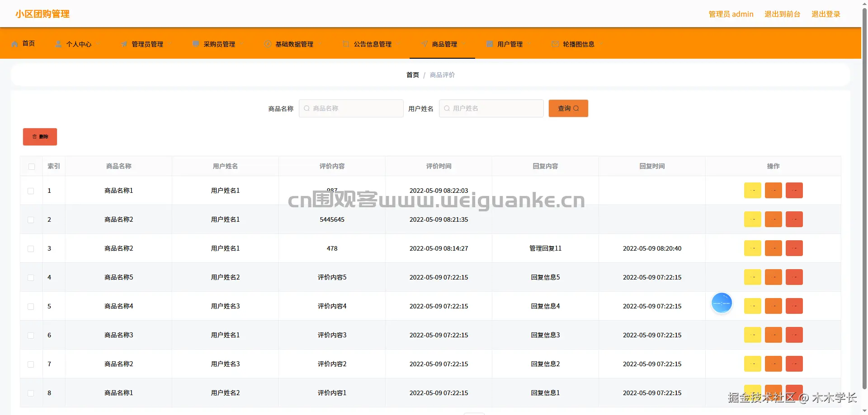Expand the 管理员管理 dropdown arrow

click(x=170, y=44)
